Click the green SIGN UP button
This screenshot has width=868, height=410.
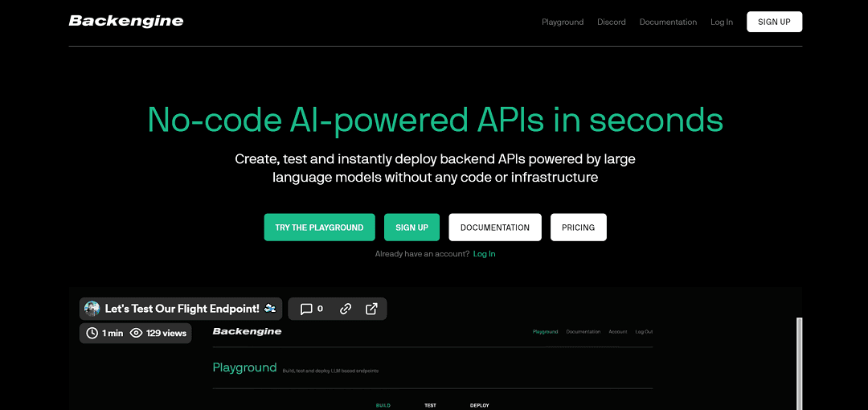click(x=411, y=228)
